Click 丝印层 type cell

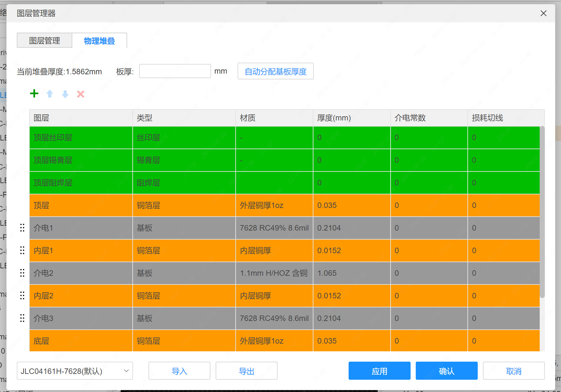point(184,138)
